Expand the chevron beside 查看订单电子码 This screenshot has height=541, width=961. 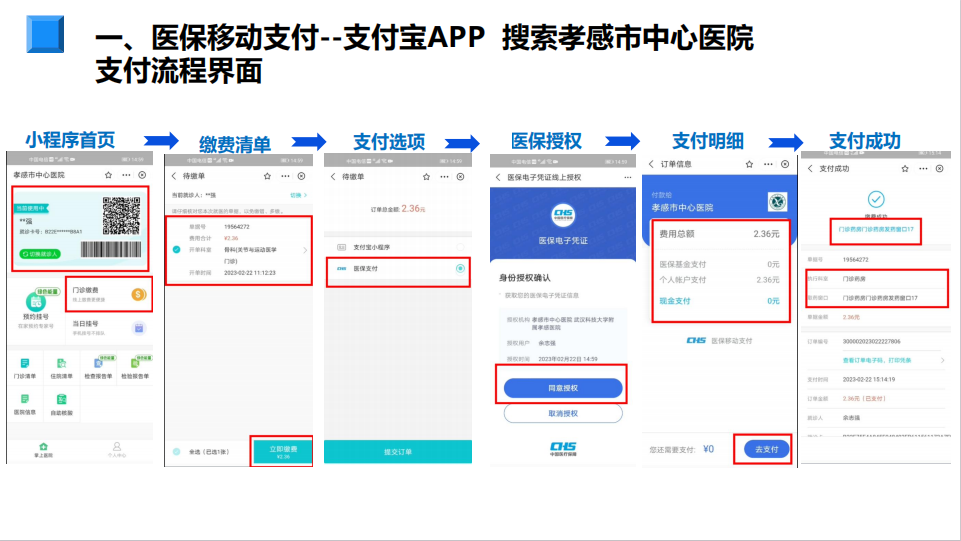942,360
